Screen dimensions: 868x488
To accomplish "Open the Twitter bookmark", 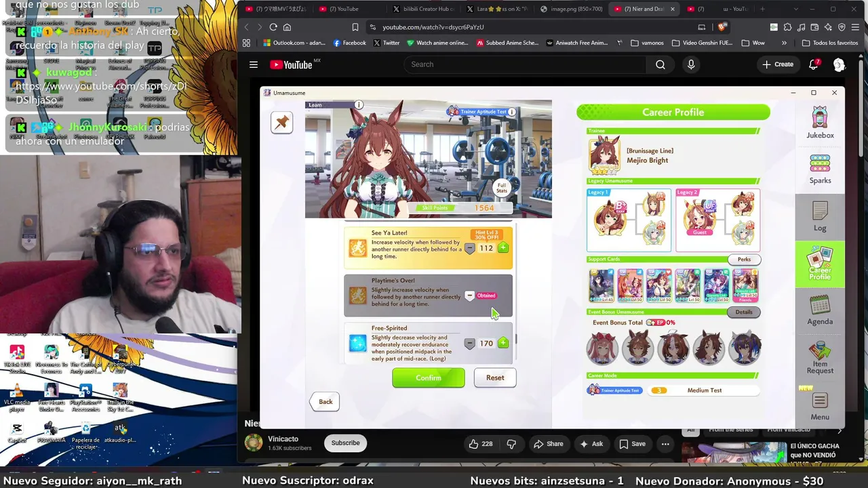I will [386, 43].
